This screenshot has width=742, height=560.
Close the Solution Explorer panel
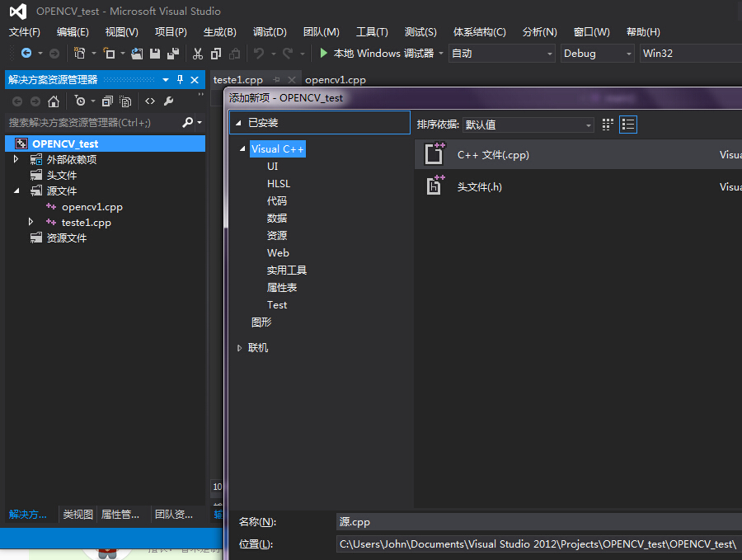point(195,80)
